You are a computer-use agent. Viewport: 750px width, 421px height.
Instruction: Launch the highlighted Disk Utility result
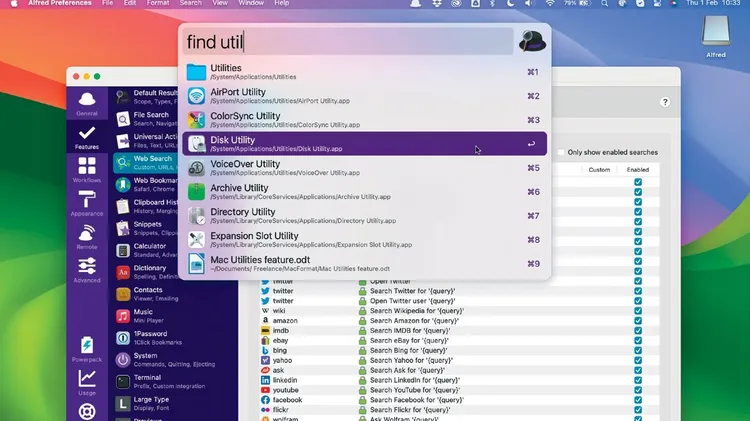coord(364,144)
